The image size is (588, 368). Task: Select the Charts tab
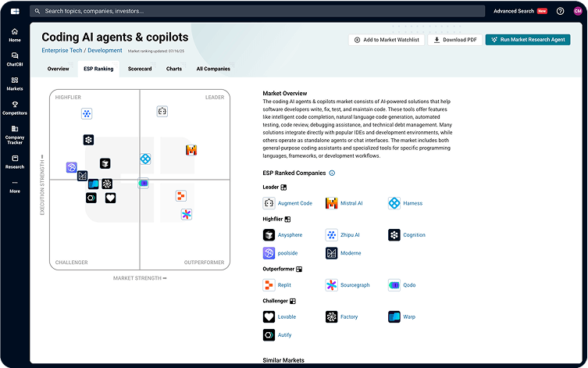(174, 69)
